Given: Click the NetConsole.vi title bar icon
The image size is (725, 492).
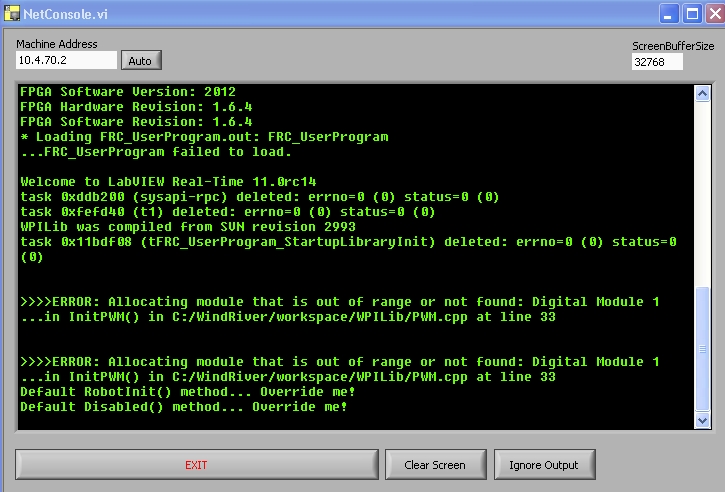Looking at the screenshot, I should 11,13.
